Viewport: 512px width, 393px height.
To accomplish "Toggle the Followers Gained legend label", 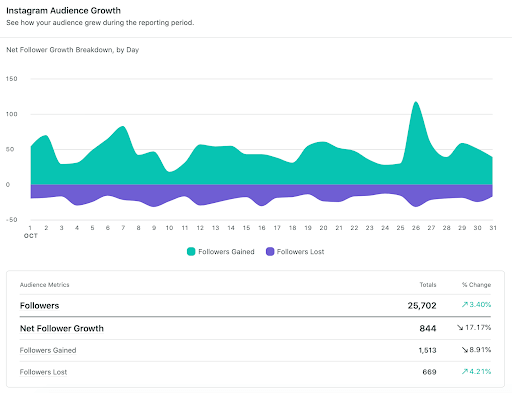I will 226,252.
